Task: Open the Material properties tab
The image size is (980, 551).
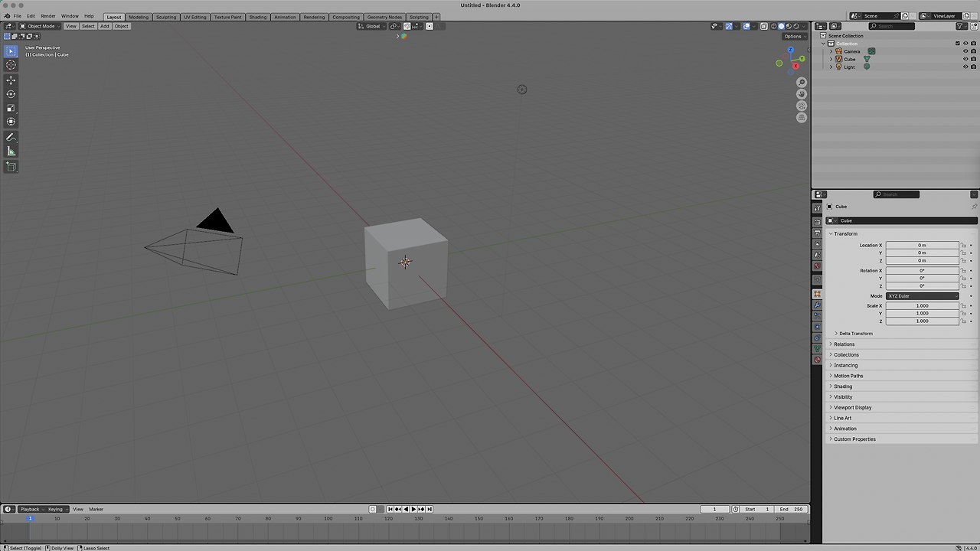Action: pyautogui.click(x=817, y=359)
